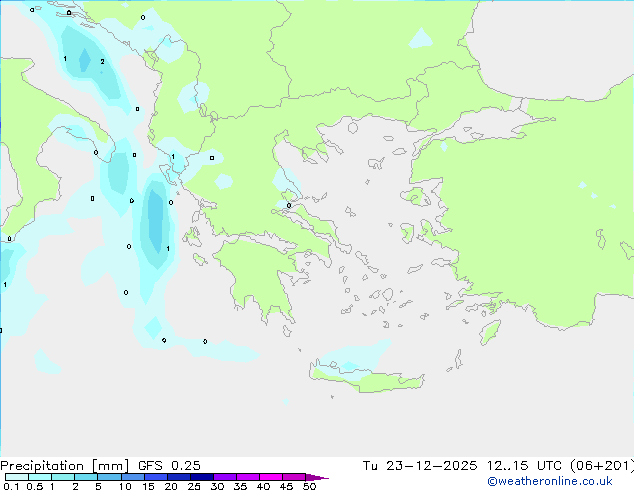
Task: Select the 0.1 mm legend color swatch
Action: point(17,477)
